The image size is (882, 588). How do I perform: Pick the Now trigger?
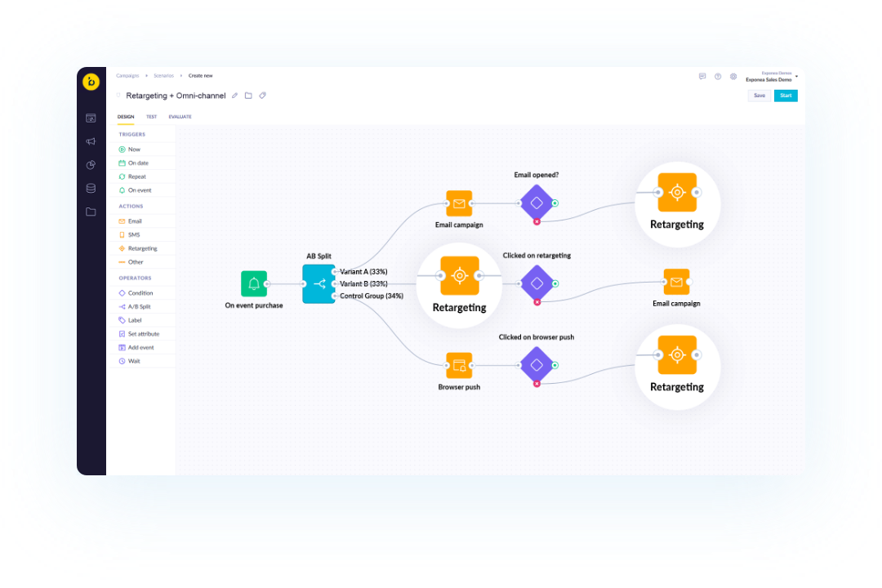coord(141,149)
